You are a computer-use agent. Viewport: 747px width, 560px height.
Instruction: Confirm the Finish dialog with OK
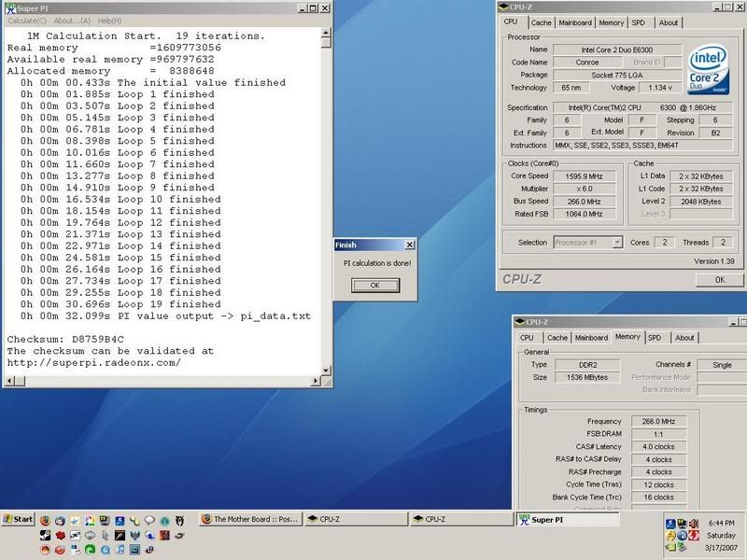375,286
